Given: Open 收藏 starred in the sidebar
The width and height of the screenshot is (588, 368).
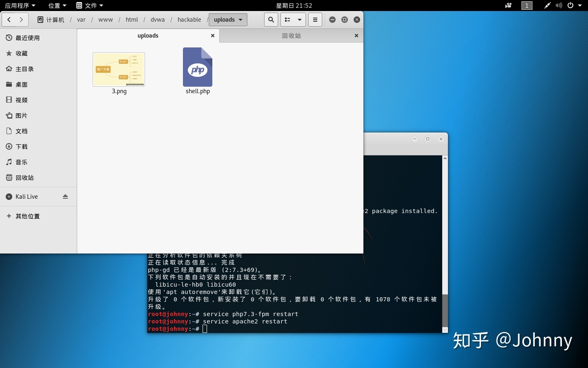Looking at the screenshot, I should (38, 54).
